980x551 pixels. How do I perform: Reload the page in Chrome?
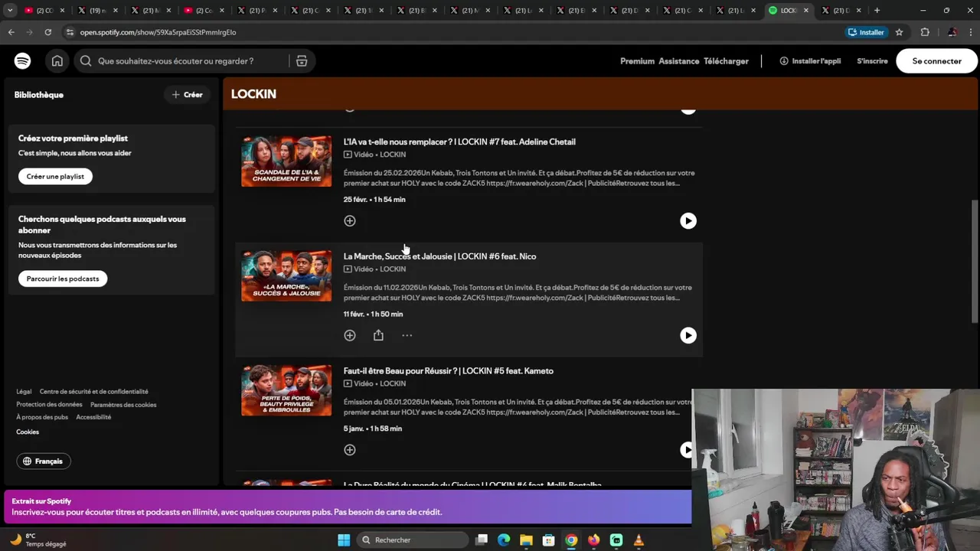tap(47, 32)
